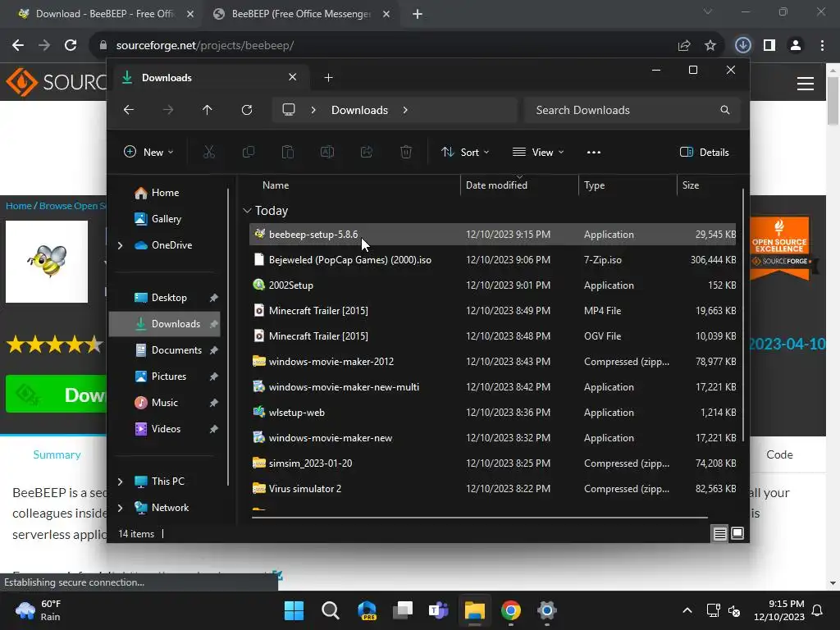
Task: Click Browse Open Source breadcrumb link
Action: [x=73, y=206]
